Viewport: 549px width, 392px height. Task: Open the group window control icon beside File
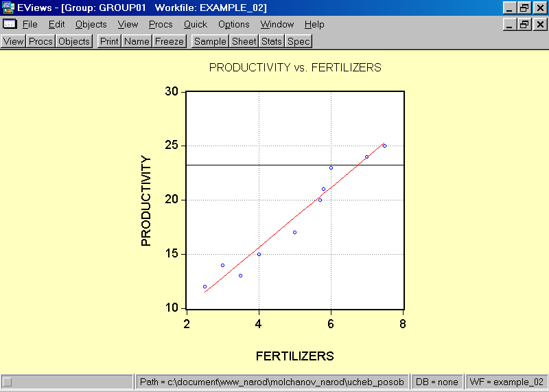(10, 24)
